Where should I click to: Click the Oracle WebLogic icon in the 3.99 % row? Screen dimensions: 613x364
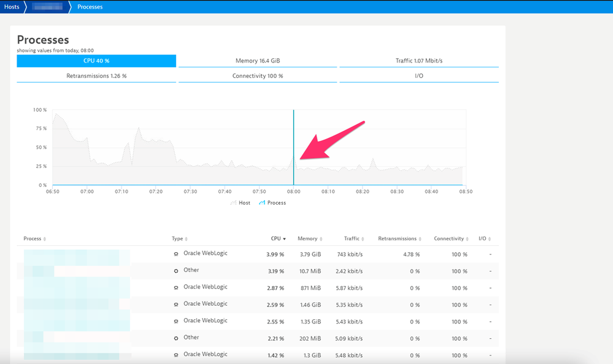tap(176, 254)
